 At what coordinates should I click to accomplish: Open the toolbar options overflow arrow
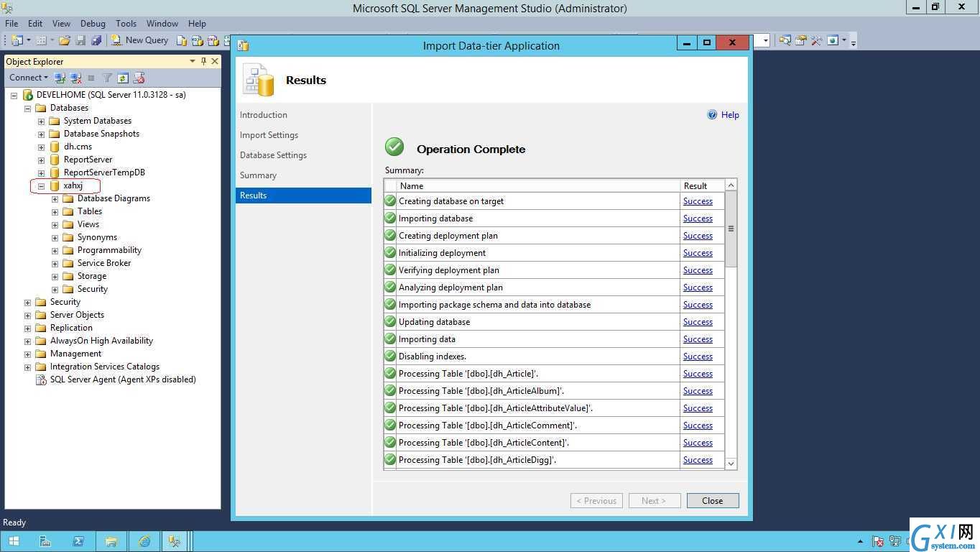click(x=854, y=43)
